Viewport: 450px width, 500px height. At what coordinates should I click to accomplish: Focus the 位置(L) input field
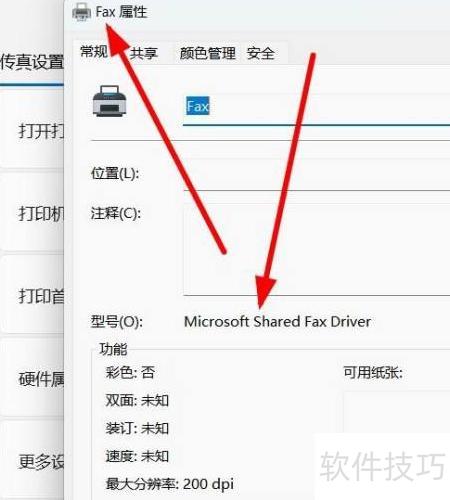pos(316,175)
